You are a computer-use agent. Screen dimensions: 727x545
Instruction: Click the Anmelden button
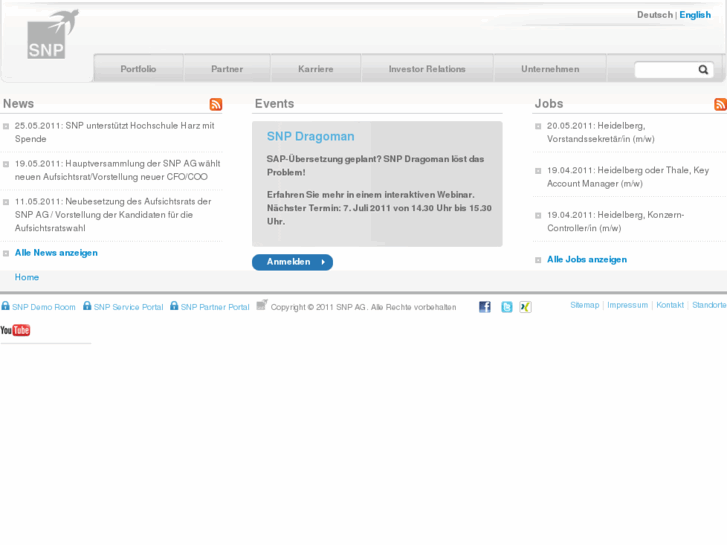(x=293, y=262)
